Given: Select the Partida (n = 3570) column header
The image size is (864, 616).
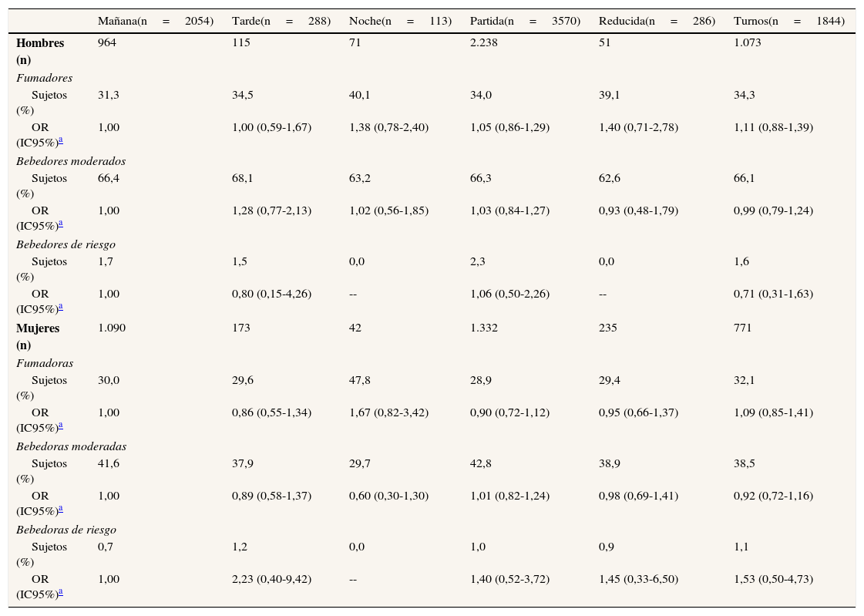Looking at the screenshot, I should [x=524, y=21].
